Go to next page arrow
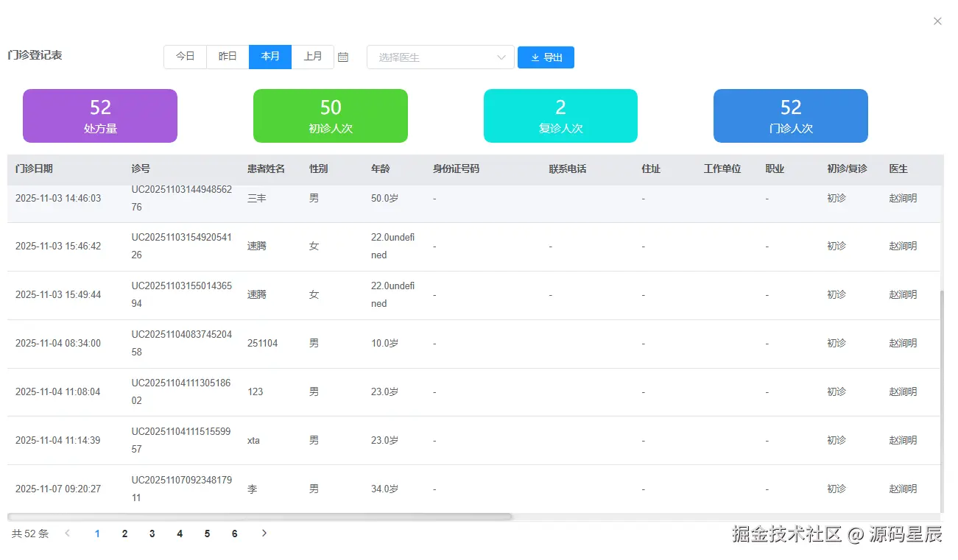This screenshot has height=560, width=958. point(264,534)
